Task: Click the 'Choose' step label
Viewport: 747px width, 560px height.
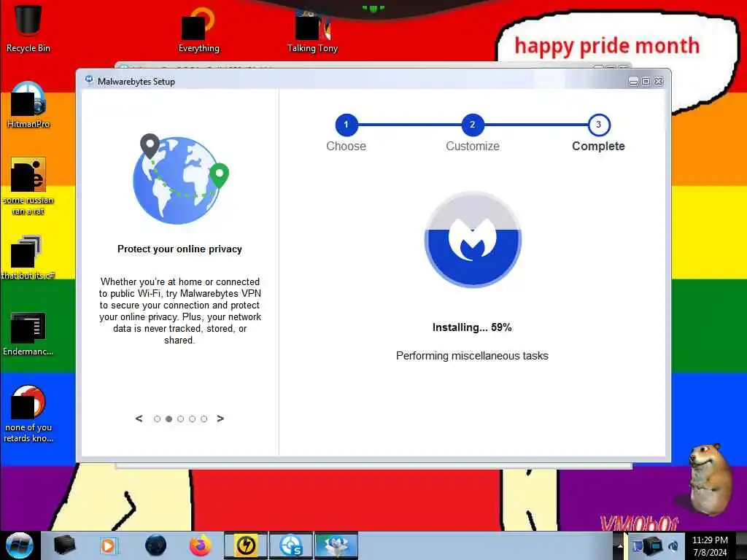Action: coord(347,146)
